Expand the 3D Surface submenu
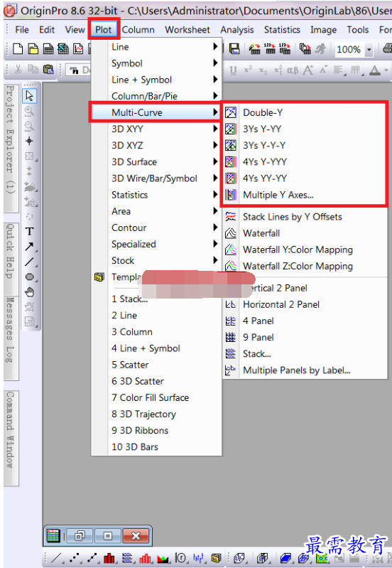This screenshot has width=392, height=568. [x=156, y=161]
